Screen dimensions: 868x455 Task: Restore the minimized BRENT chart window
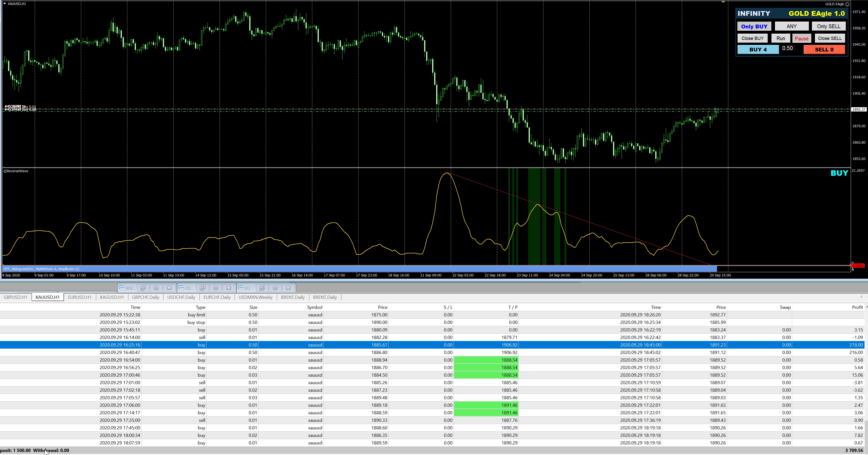tap(143, 288)
